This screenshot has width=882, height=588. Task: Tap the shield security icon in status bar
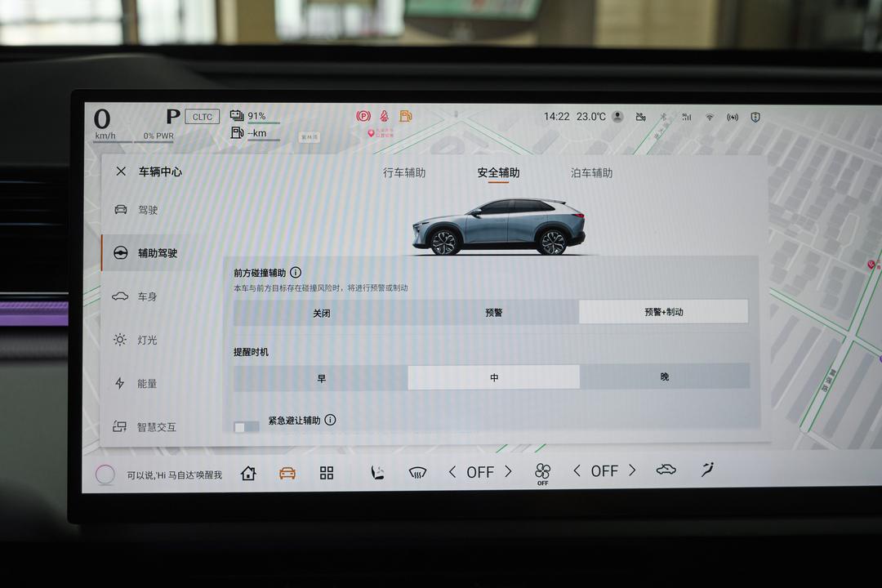(x=755, y=117)
